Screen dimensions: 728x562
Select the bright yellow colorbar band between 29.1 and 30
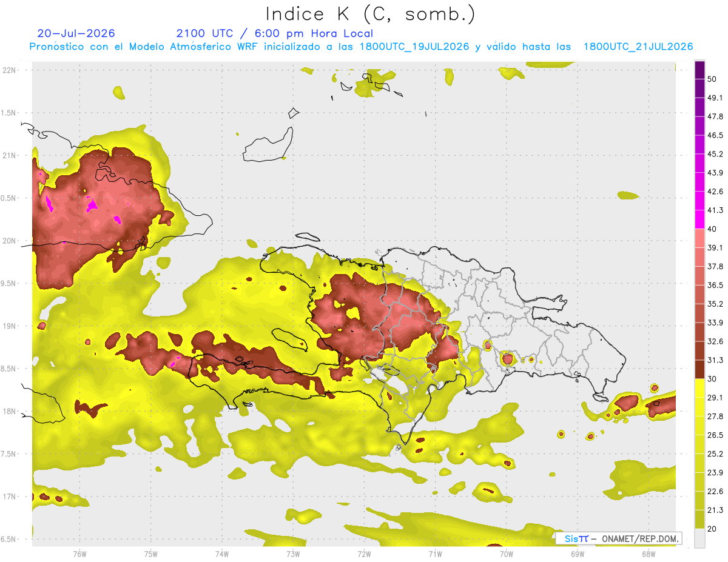click(700, 388)
